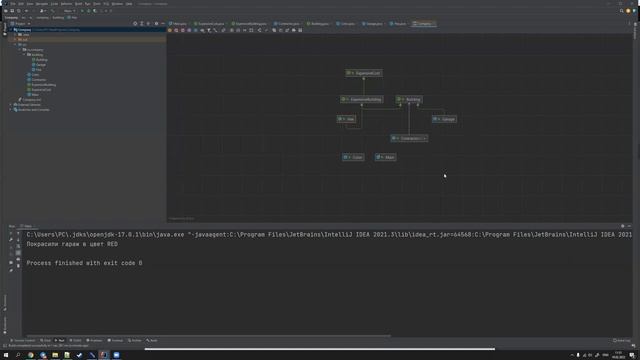This screenshot has height=360, width=640.
Task: Toggle Show Fields in diagram toolbar
Action: coord(170,30)
